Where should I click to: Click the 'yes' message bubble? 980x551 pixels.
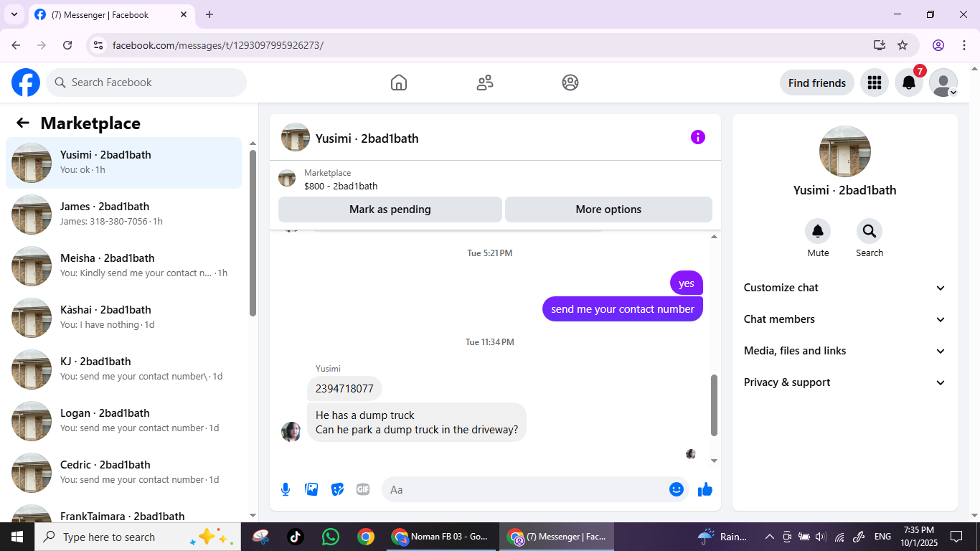click(687, 283)
